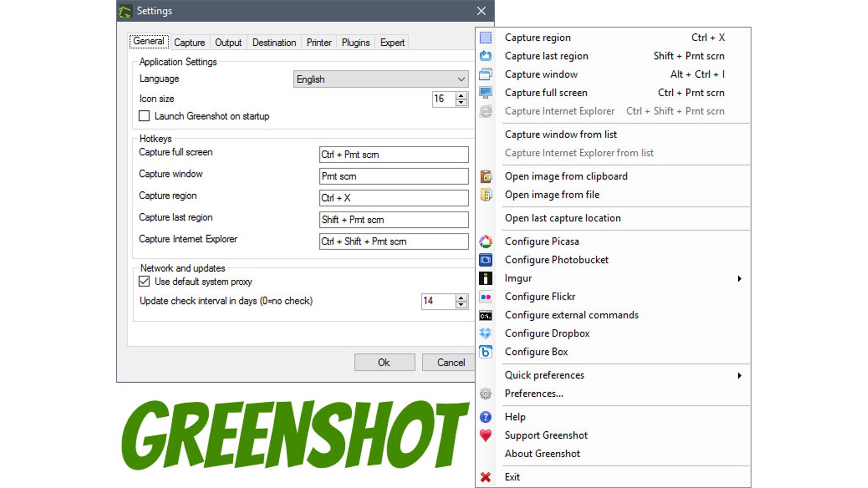Select Configure Dropbox
Screen dimensions: 868x488
coord(613,333)
